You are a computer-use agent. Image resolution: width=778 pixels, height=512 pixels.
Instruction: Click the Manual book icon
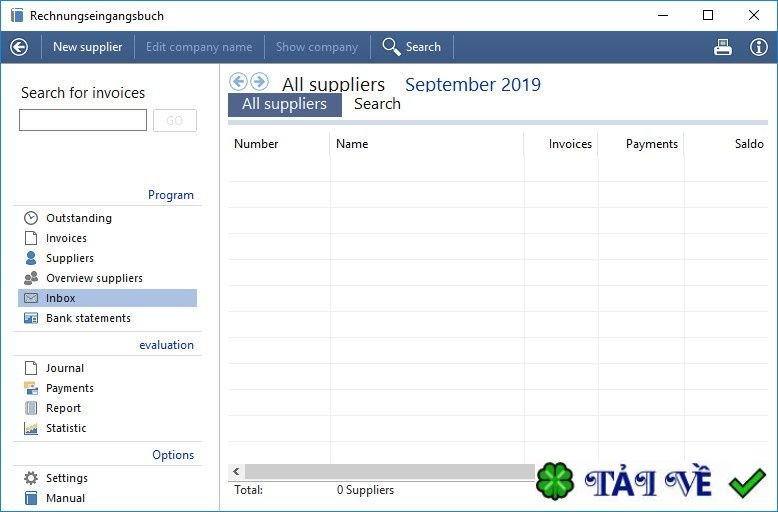(31, 498)
